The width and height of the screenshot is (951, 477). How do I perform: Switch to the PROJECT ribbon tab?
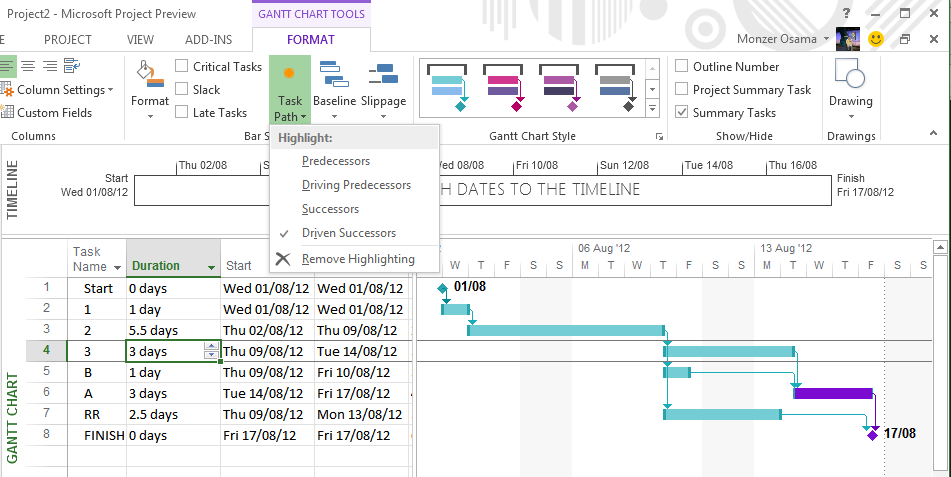(68, 40)
